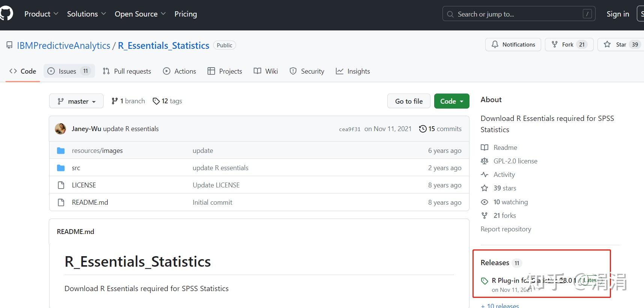The image size is (644, 308).
Task: Click the Public visibility badge
Action: point(224,45)
